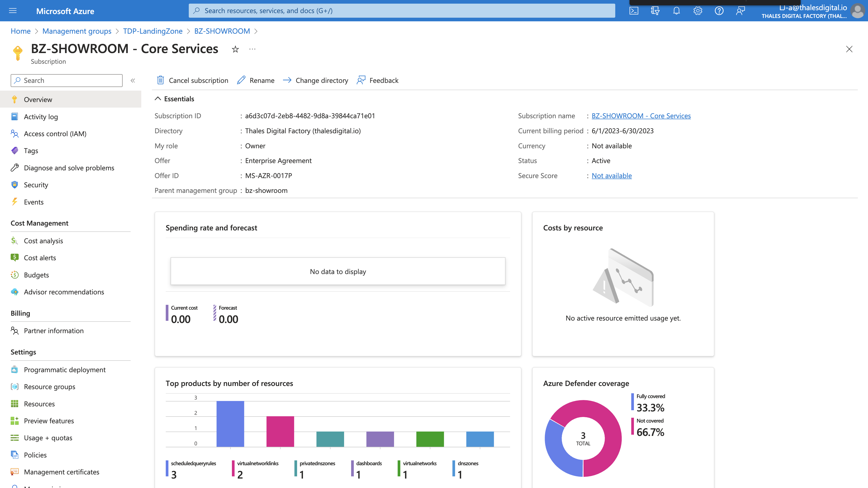Collapse the left sidebar with double chevron
The width and height of the screenshot is (868, 488).
click(133, 80)
